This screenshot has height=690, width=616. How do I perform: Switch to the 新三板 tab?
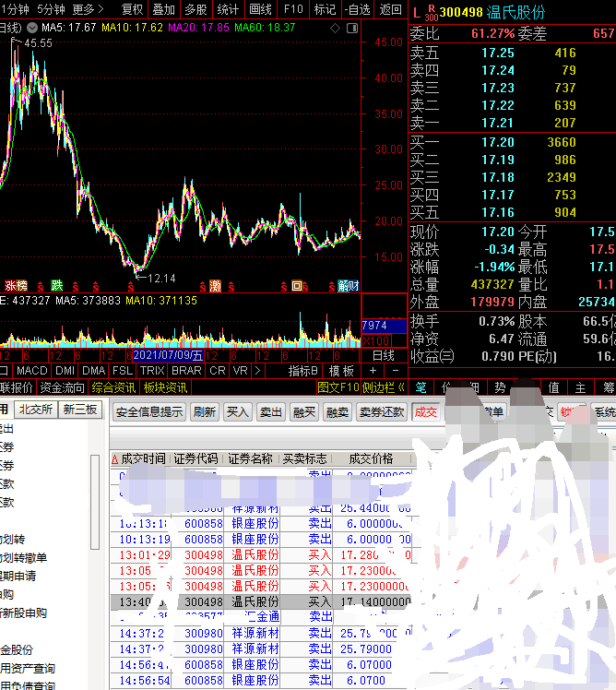tap(80, 410)
